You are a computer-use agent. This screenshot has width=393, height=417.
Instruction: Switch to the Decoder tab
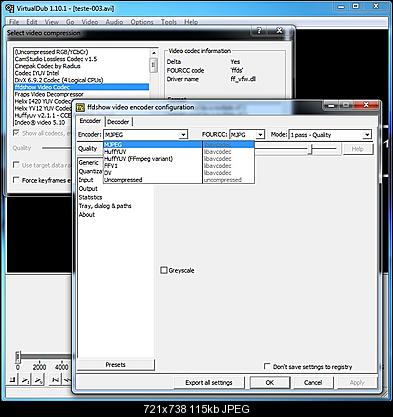118,122
